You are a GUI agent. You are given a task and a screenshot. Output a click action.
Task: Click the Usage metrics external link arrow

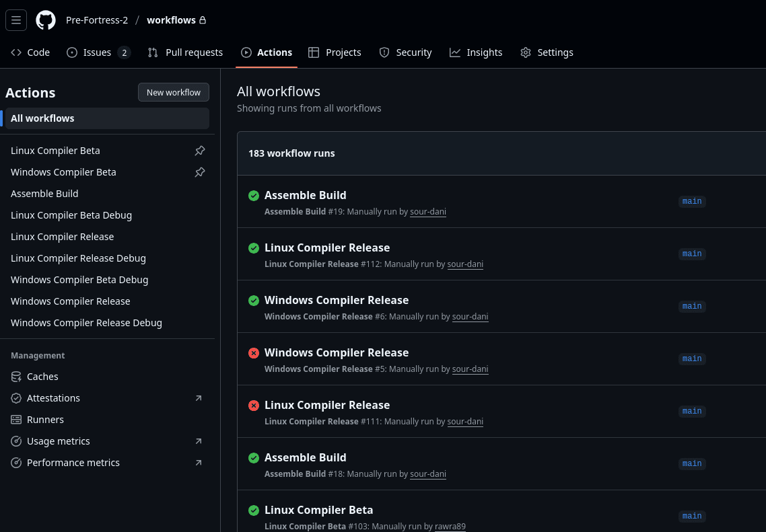[x=199, y=441]
